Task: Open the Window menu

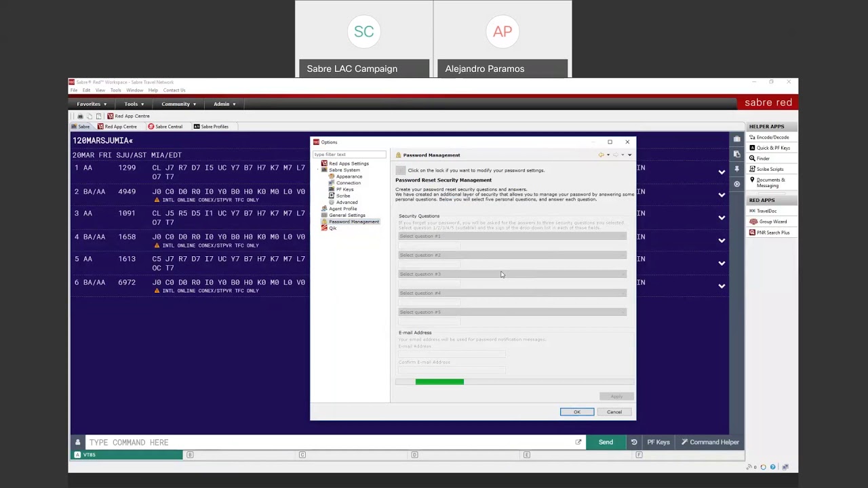Action: pyautogui.click(x=134, y=90)
